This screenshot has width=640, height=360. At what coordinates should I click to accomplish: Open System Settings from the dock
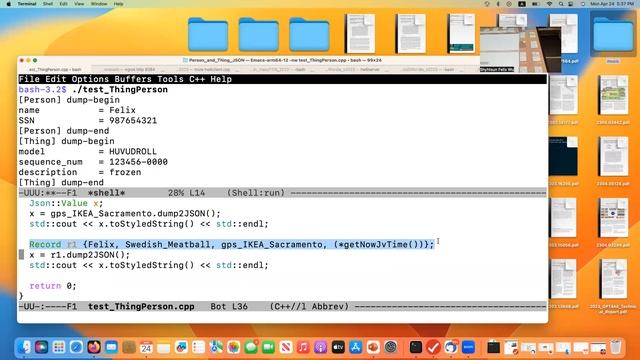[x=391, y=347]
